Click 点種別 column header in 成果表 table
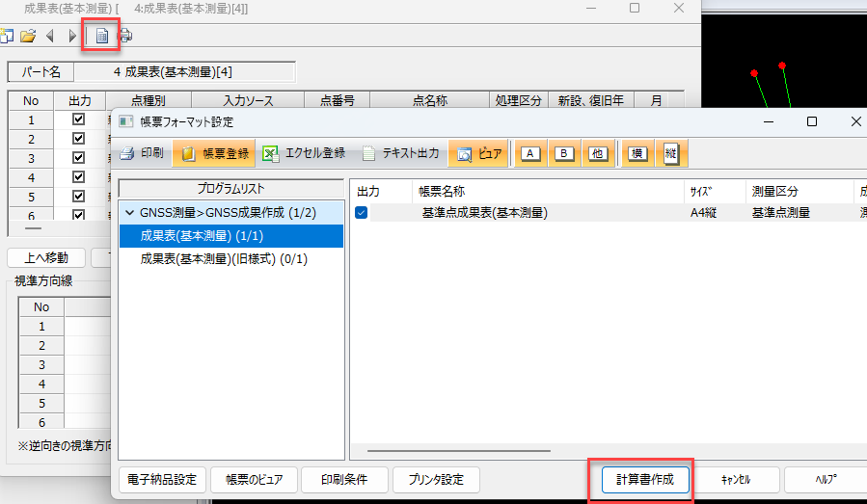 click(149, 100)
